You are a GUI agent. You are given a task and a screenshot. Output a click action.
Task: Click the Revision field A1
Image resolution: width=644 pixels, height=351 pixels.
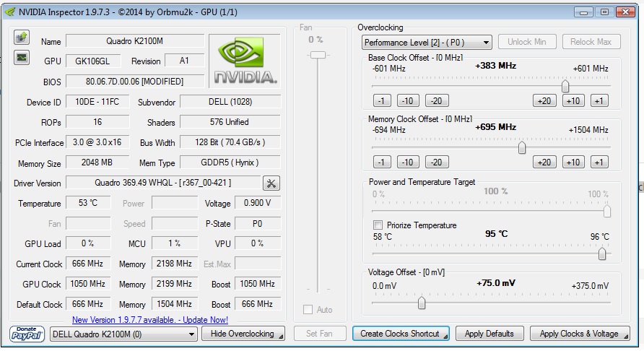(184, 61)
